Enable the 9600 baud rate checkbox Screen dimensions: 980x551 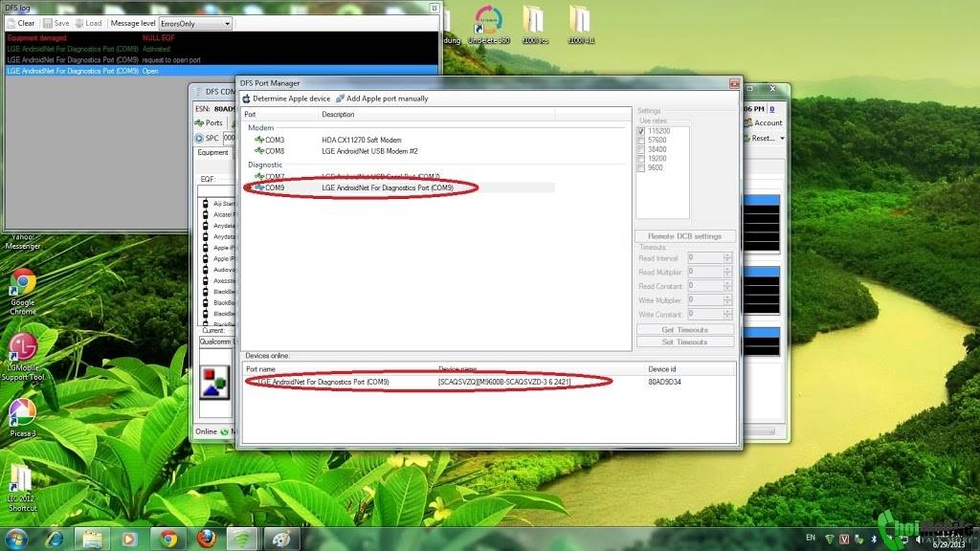tap(640, 168)
